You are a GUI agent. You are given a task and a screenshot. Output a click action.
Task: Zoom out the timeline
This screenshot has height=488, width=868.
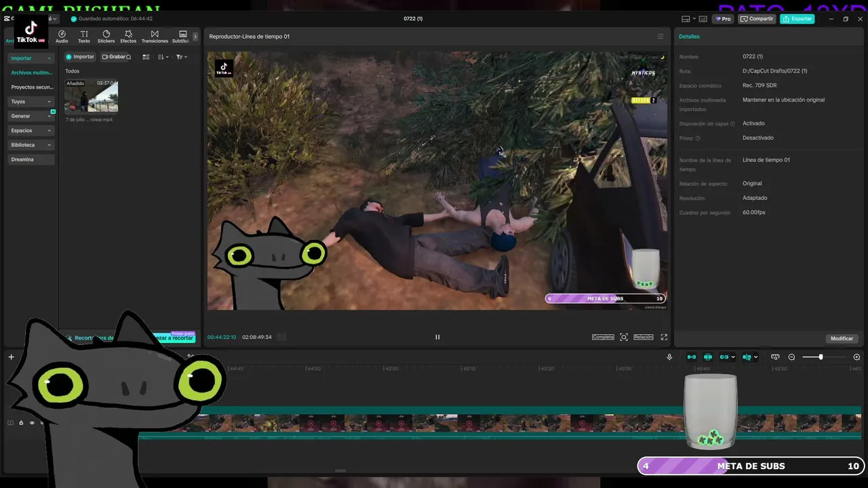point(791,357)
